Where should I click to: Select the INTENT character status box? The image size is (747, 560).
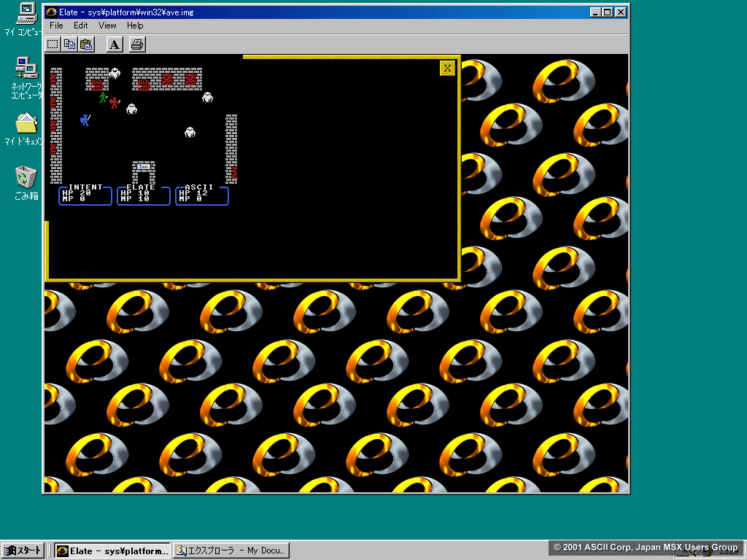pos(85,195)
